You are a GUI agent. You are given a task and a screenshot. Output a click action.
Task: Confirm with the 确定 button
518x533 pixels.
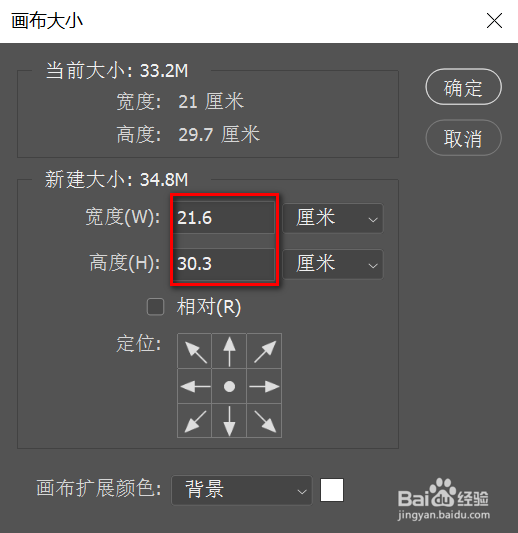(463, 87)
